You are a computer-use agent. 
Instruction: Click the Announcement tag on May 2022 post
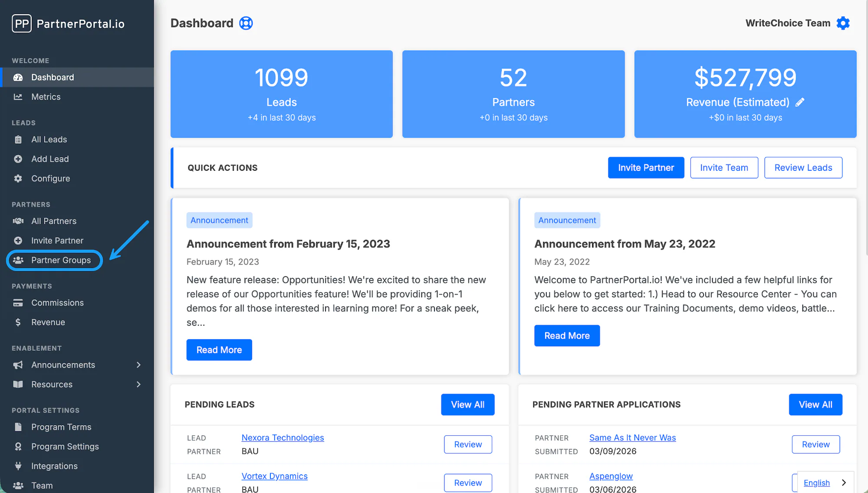[567, 220]
